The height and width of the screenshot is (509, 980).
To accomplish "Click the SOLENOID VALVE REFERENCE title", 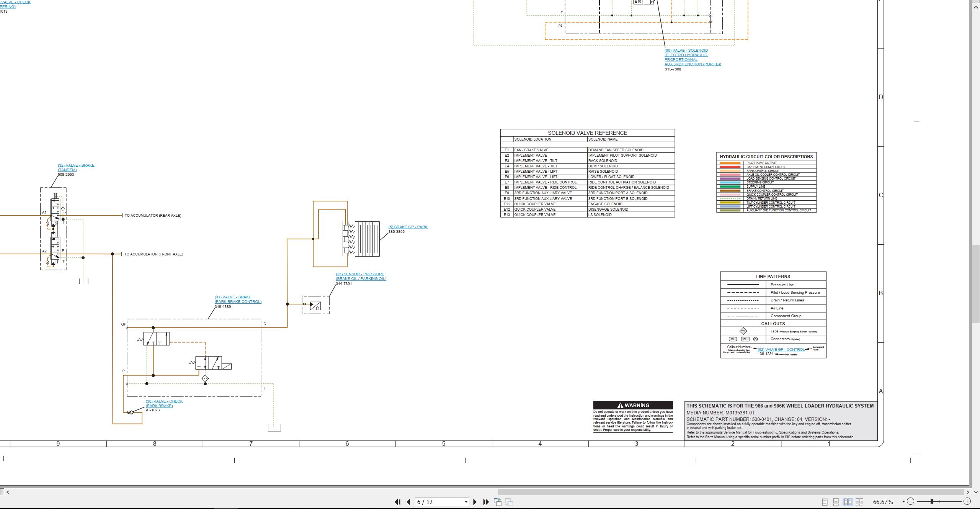I will coord(587,133).
